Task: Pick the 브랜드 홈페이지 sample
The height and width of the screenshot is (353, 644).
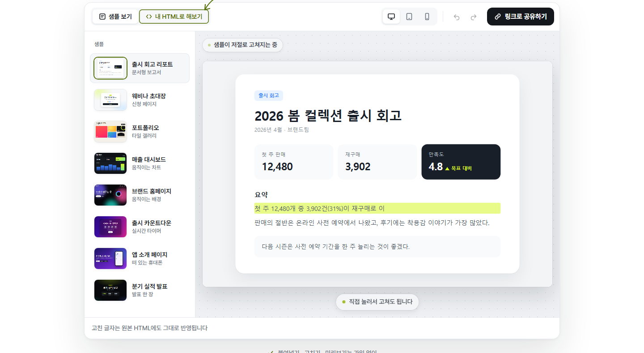Action: coord(140,195)
